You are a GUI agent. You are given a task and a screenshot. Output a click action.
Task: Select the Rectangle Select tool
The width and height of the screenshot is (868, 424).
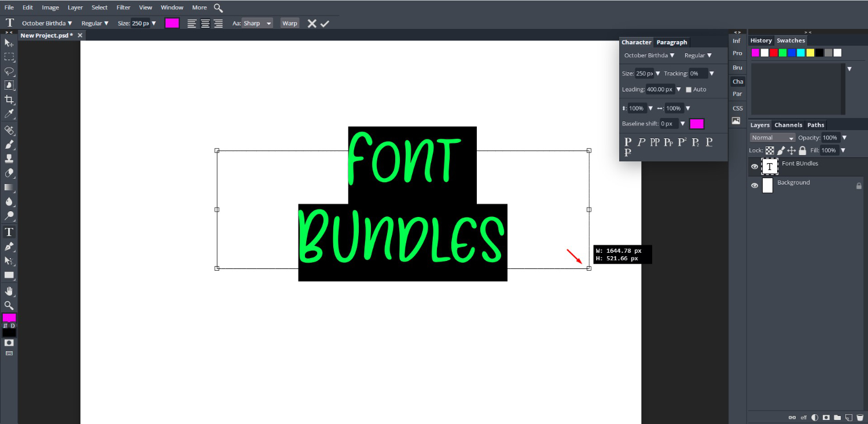pos(9,57)
